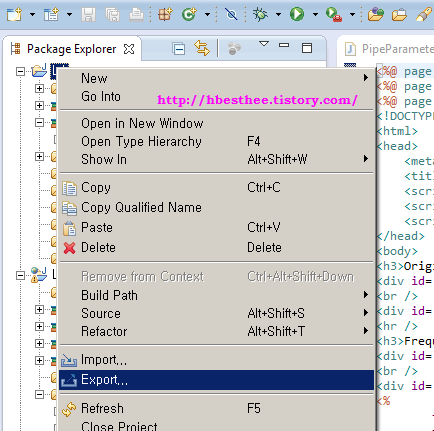Screen dimensions: 434x431
Task: Click the <meta line in editor
Action: pos(419,161)
